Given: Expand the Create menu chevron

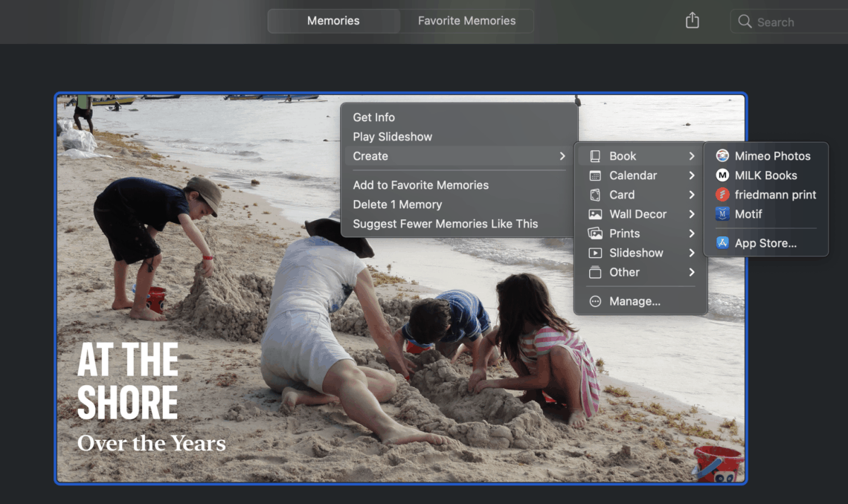Looking at the screenshot, I should (x=562, y=156).
